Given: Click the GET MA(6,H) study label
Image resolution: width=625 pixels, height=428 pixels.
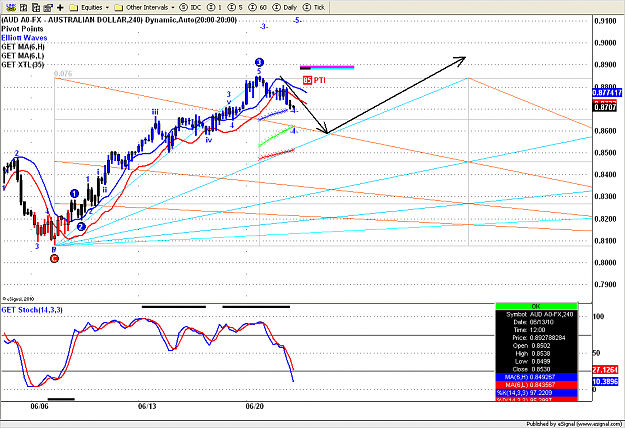Looking at the screenshot, I should tap(23, 47).
